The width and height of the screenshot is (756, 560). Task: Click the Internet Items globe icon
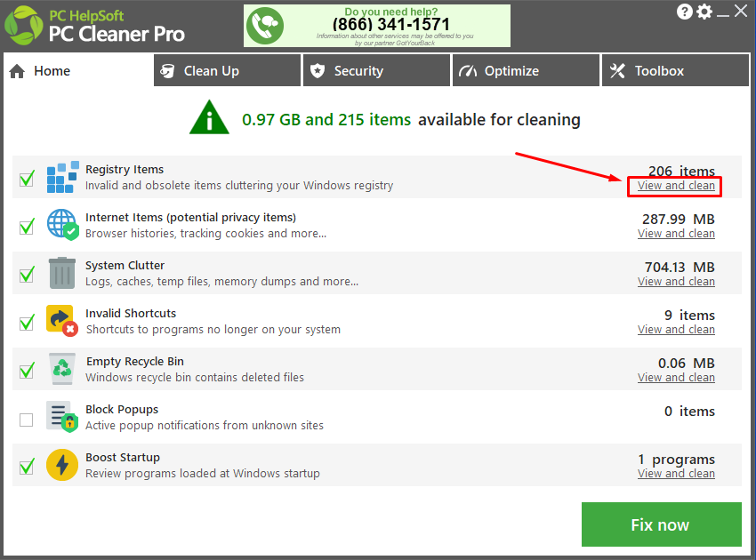pyautogui.click(x=62, y=225)
